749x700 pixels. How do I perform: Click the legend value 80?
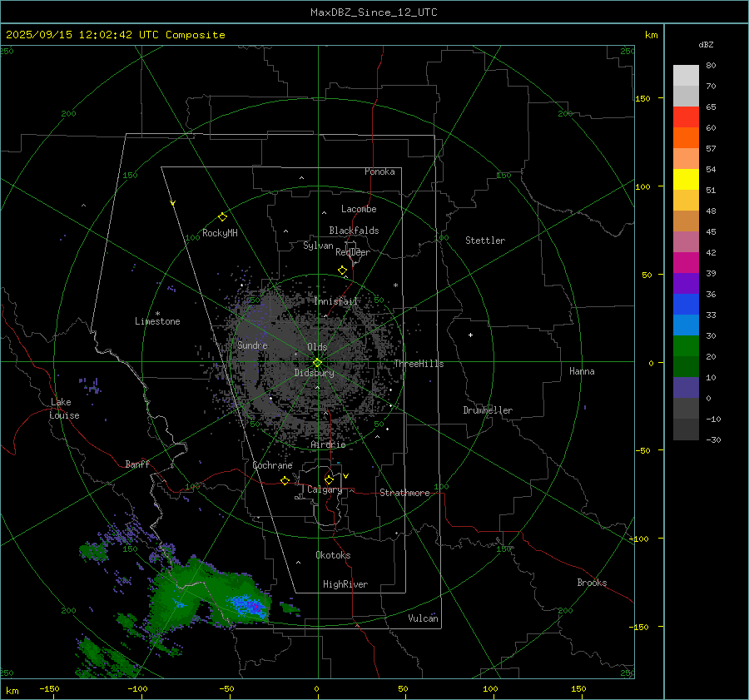click(x=711, y=66)
